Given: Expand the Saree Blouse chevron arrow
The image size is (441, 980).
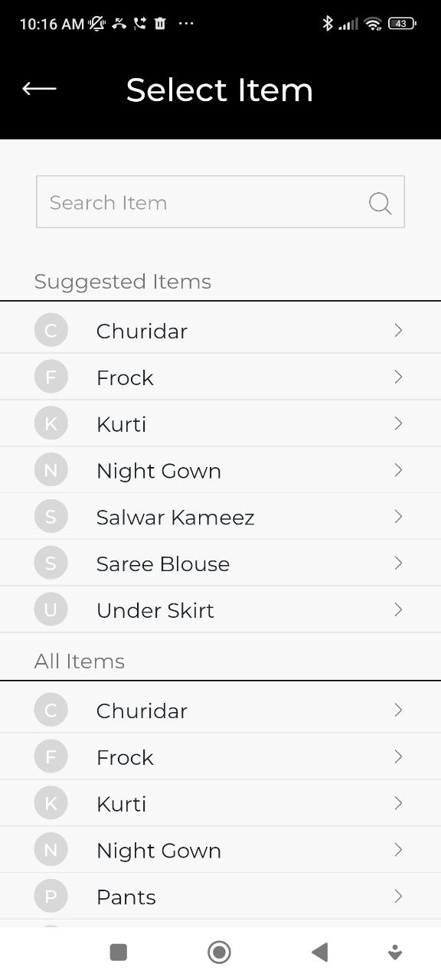Looking at the screenshot, I should point(397,563).
